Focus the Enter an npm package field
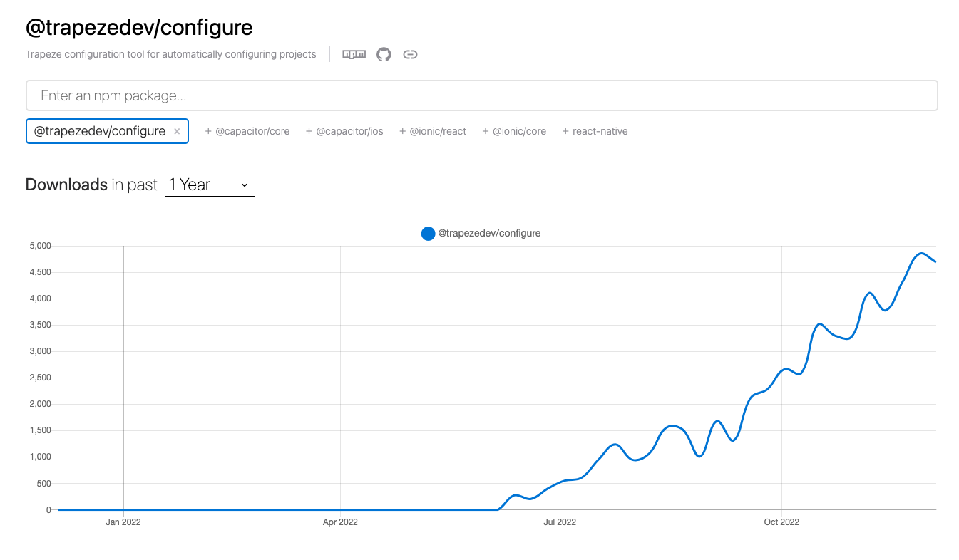The image size is (959, 560). pos(481,95)
